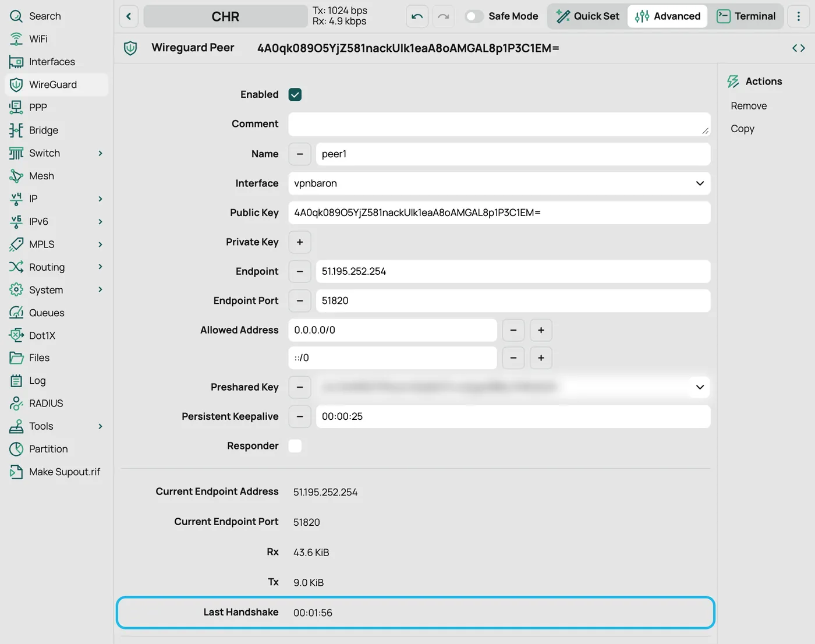
Task: Open Mesh section
Action: pyautogui.click(x=31, y=176)
